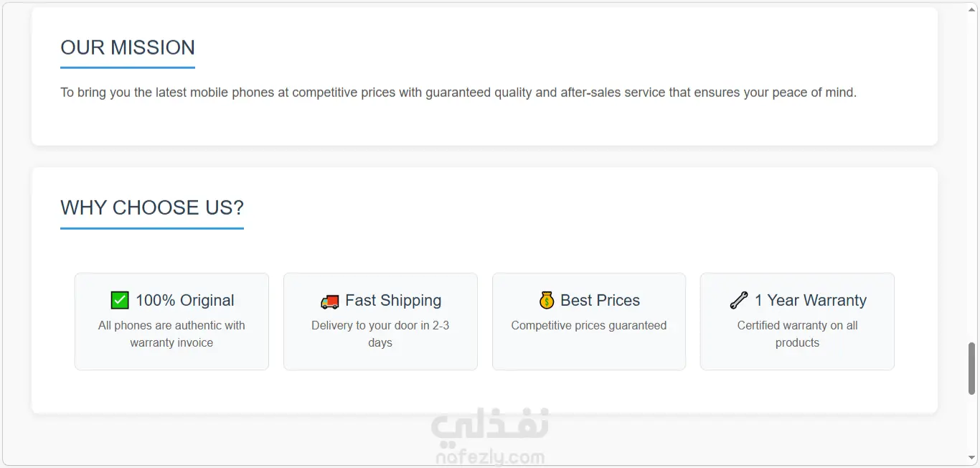The image size is (980, 468).
Task: Click the red delivery truck icon
Action: [x=329, y=301]
